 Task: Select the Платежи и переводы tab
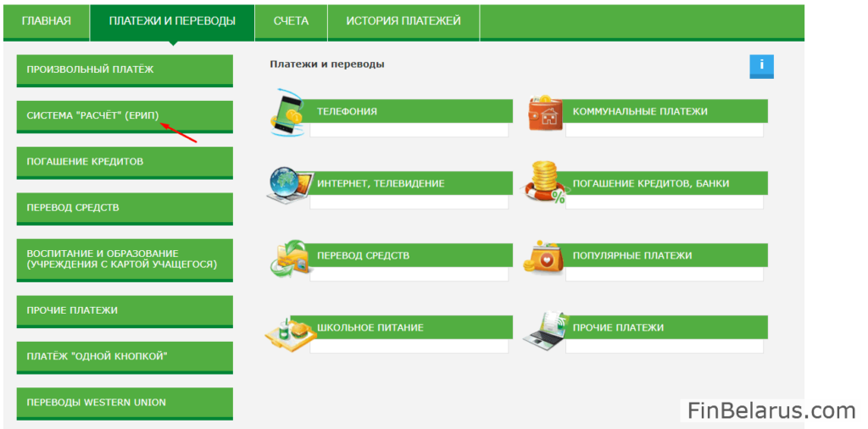(172, 21)
